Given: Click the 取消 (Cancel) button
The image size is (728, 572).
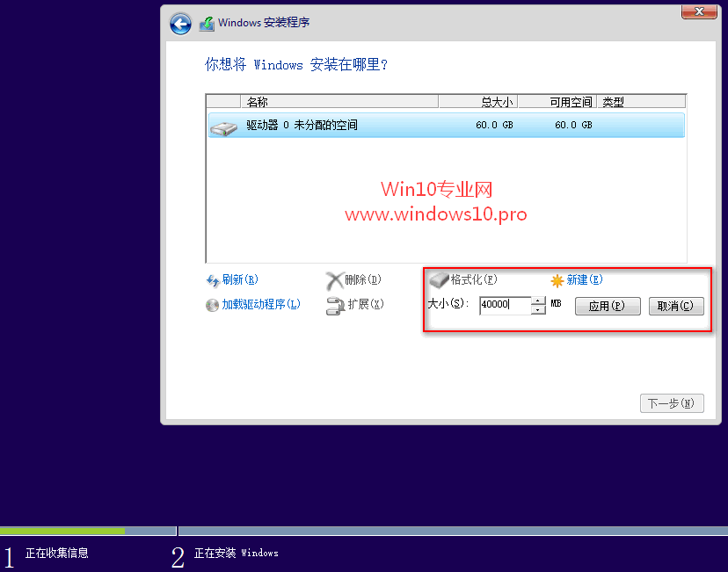Looking at the screenshot, I should [676, 306].
